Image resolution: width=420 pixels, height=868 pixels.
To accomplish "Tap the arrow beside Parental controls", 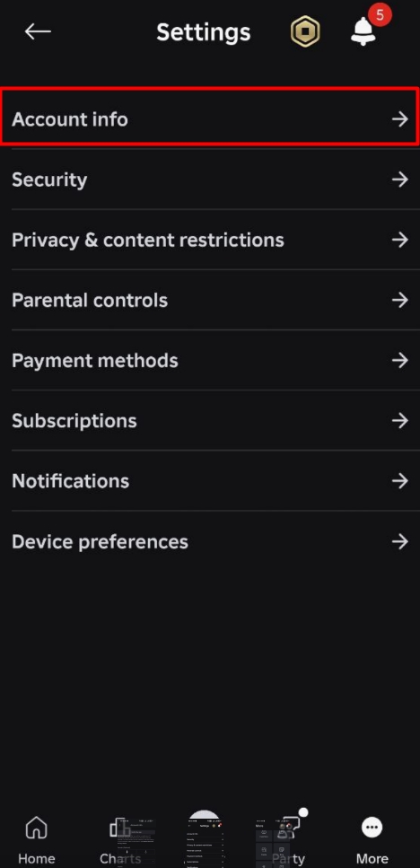I will pos(400,300).
